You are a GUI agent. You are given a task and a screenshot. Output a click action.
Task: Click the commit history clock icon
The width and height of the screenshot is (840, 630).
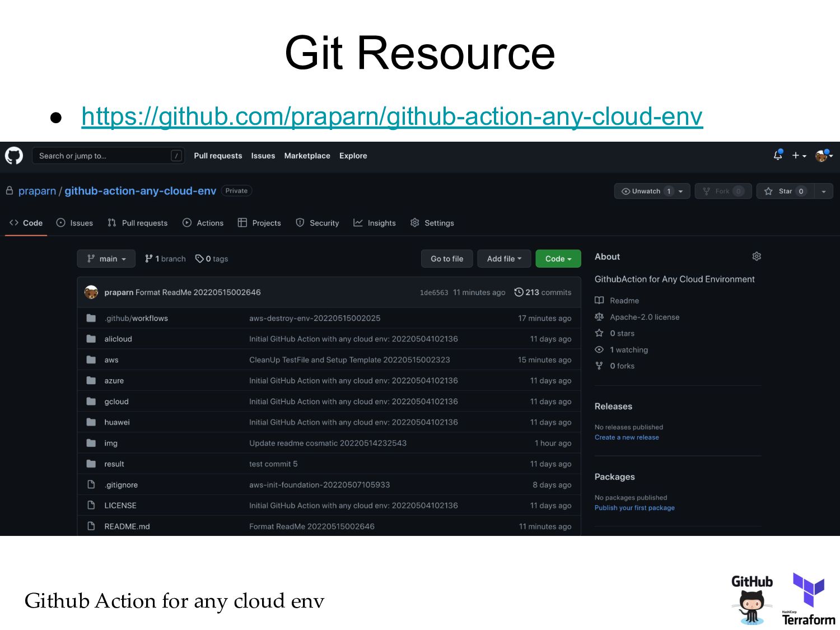(519, 292)
